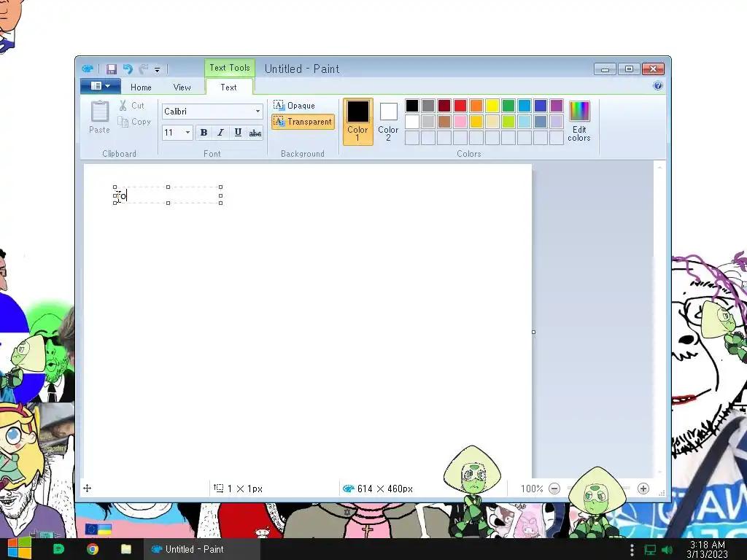Open Paint Help question mark icon

[658, 86]
